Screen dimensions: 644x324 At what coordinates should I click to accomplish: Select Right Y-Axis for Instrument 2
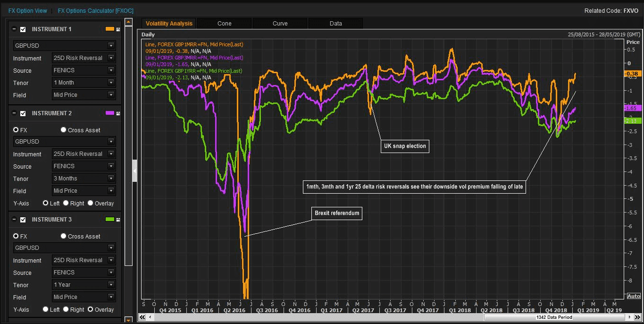click(66, 203)
